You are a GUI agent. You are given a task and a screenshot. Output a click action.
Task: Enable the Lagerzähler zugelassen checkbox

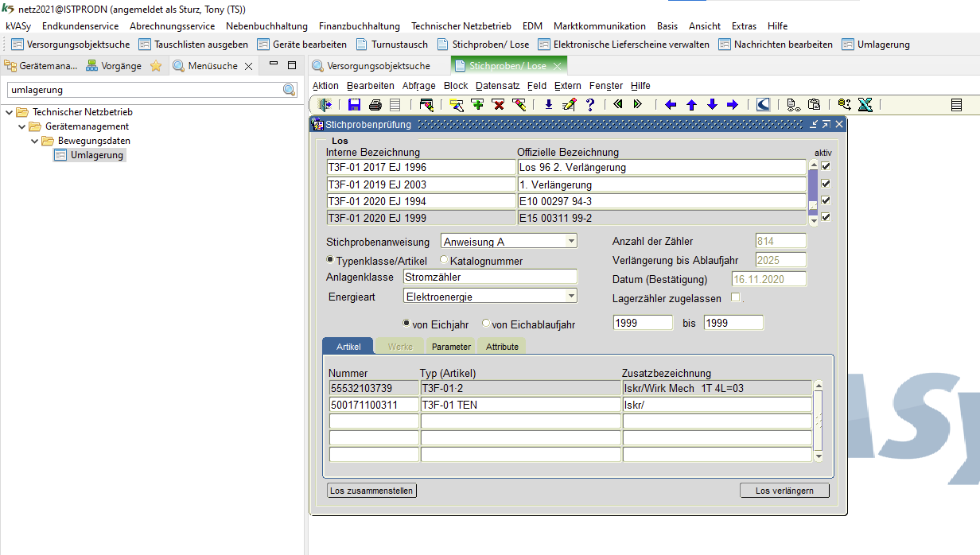(735, 298)
